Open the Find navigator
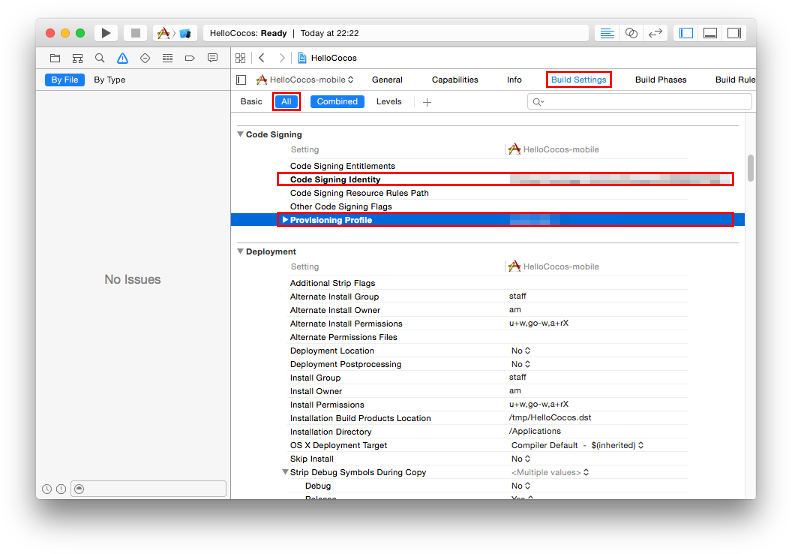This screenshot has height=554, width=792. pyautogui.click(x=100, y=58)
